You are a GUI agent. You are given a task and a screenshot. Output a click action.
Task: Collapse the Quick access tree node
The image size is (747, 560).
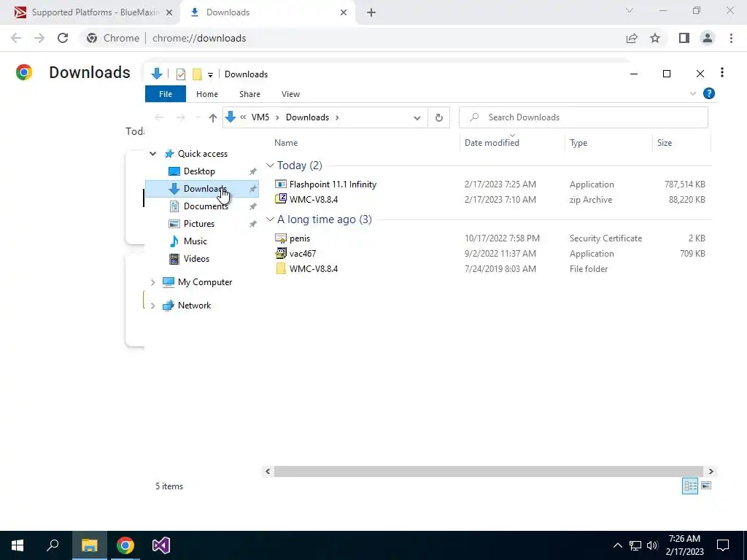152,153
